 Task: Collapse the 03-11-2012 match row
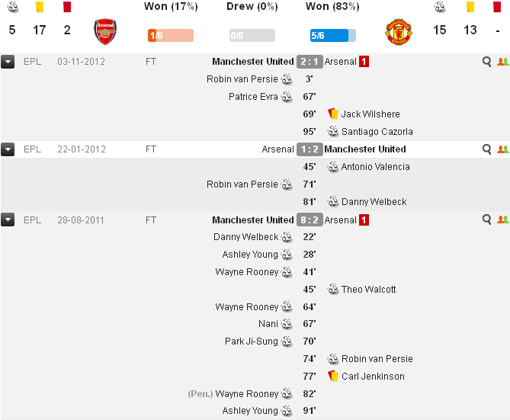click(8, 62)
